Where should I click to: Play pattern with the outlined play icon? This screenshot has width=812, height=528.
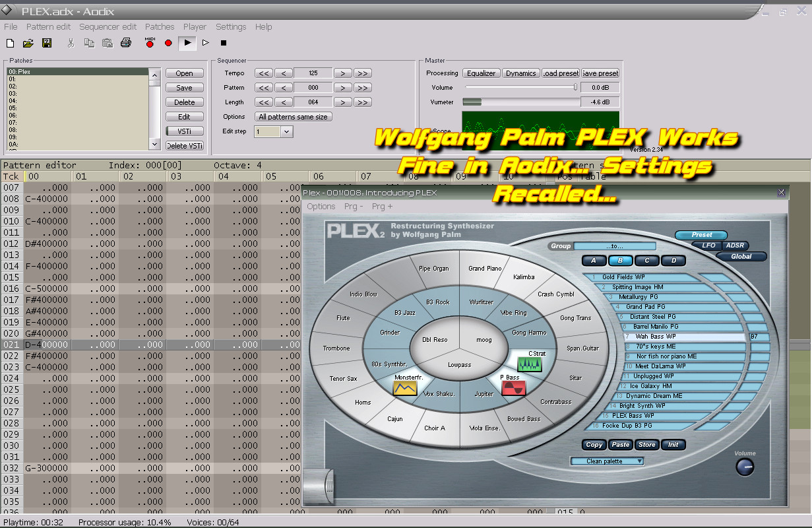click(205, 43)
